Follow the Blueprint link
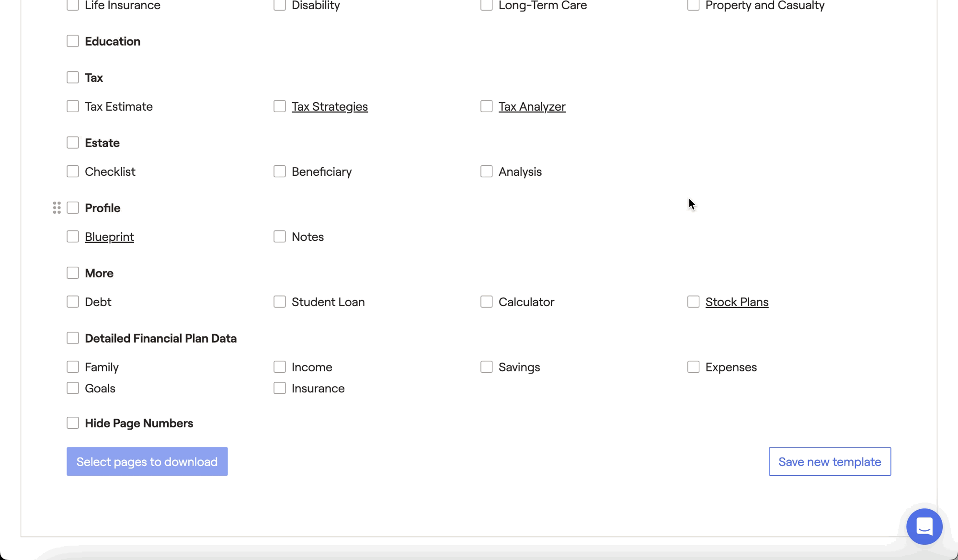 click(x=109, y=237)
